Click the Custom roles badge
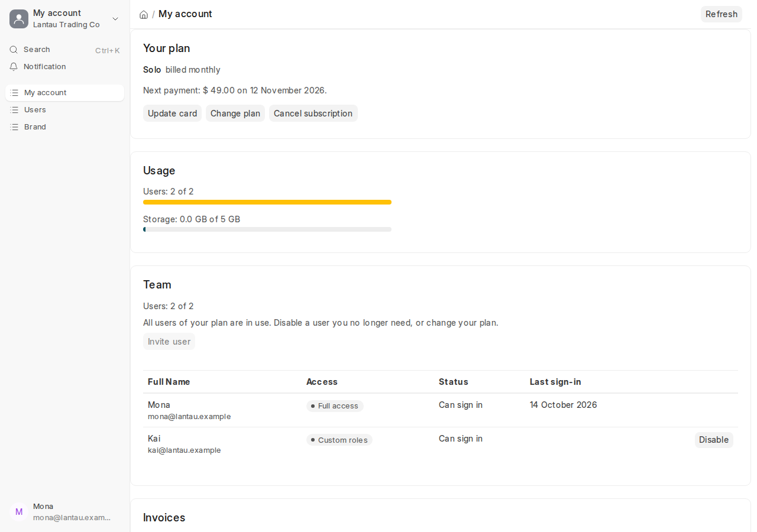This screenshot has height=532, width=757. [339, 440]
